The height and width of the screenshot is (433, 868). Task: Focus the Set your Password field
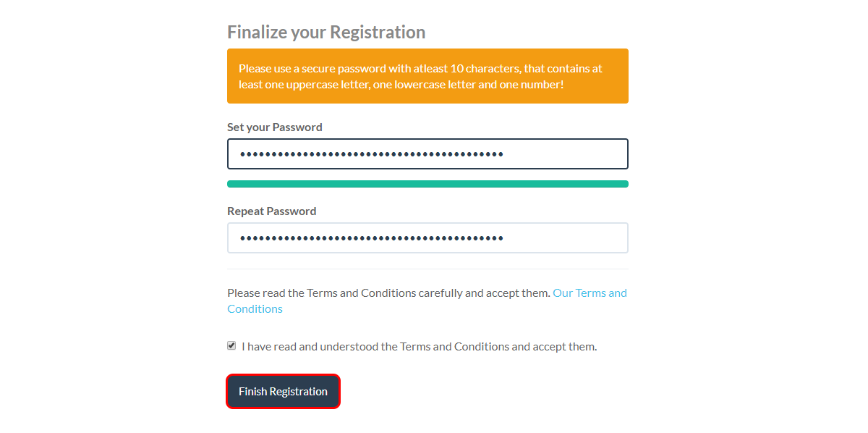(x=427, y=154)
